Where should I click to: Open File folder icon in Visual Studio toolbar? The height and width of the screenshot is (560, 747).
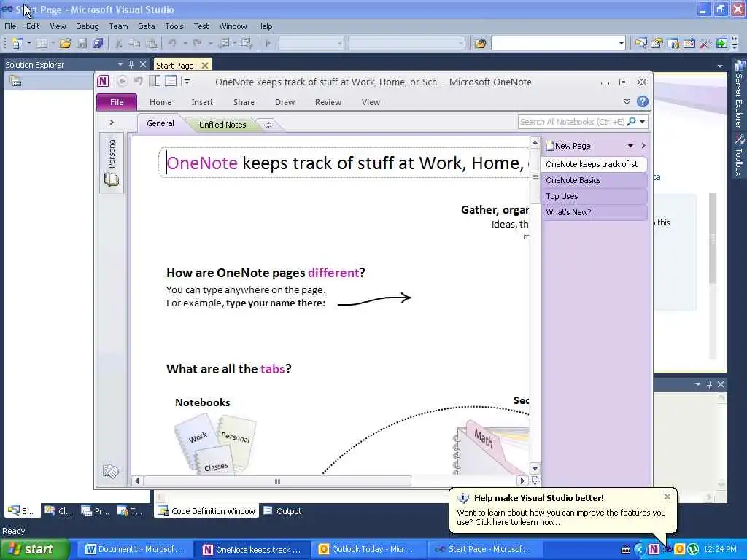pos(65,43)
